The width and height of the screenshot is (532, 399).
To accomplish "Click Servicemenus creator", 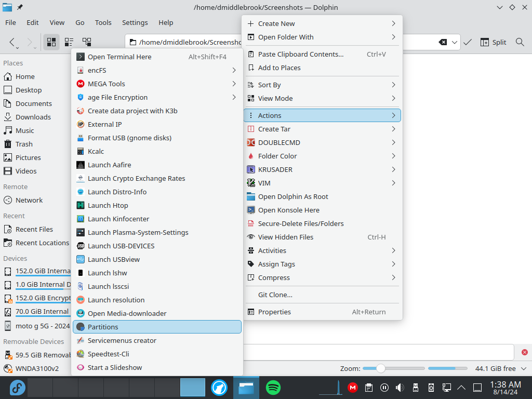I will (x=157, y=340).
